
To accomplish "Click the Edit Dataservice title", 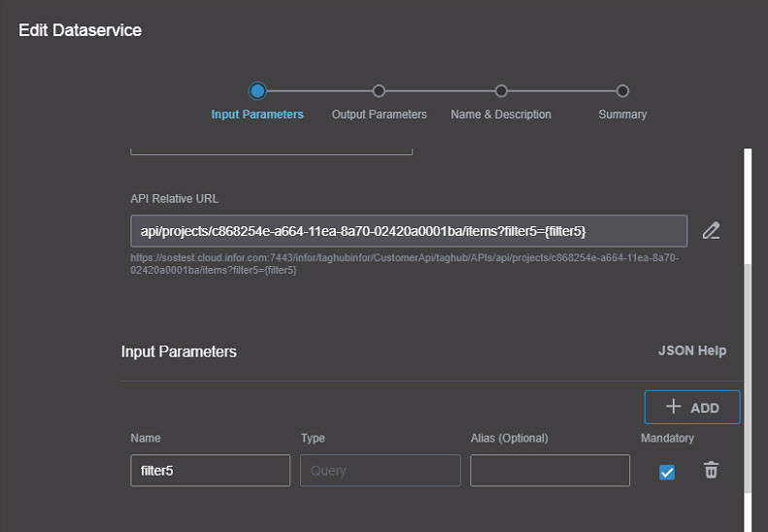I will pos(80,30).
